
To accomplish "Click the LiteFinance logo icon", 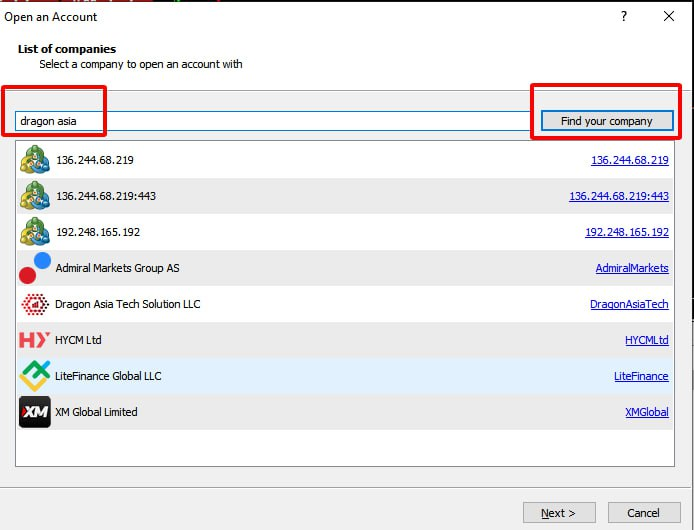I will point(35,375).
